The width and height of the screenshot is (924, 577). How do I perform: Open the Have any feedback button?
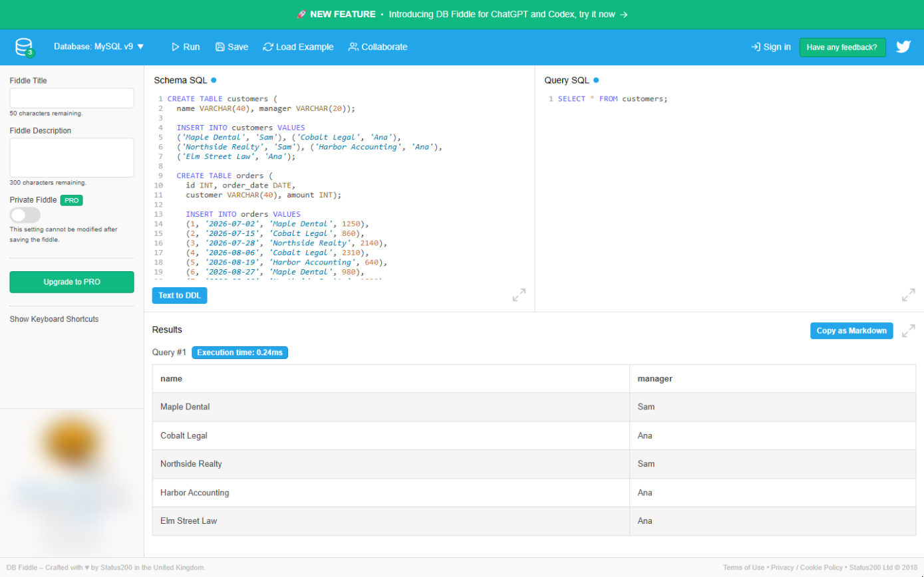pyautogui.click(x=842, y=47)
